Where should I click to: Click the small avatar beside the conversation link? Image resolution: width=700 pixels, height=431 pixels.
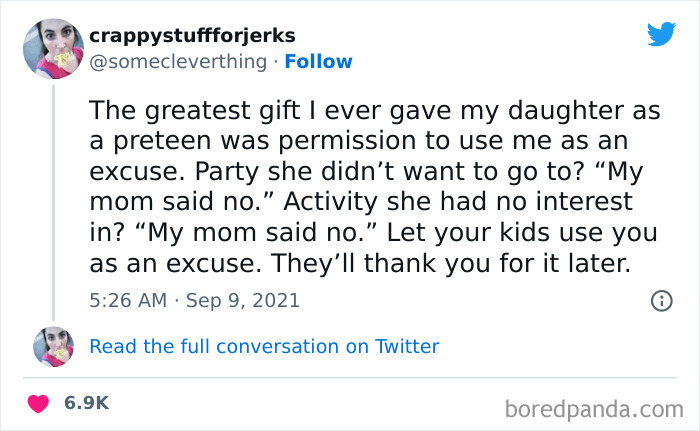tap(53, 347)
